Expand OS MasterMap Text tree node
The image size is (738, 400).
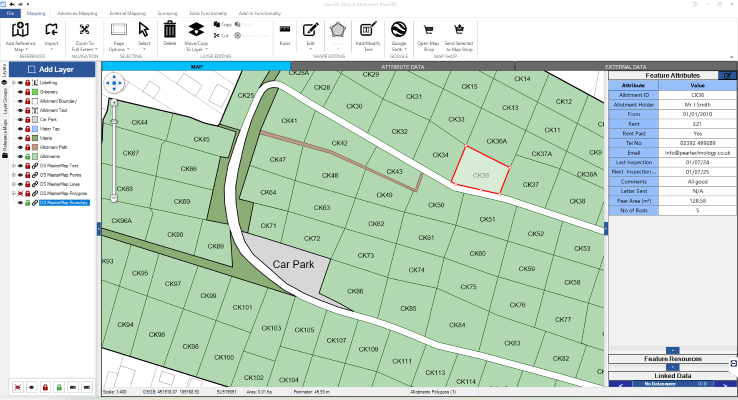click(x=14, y=166)
